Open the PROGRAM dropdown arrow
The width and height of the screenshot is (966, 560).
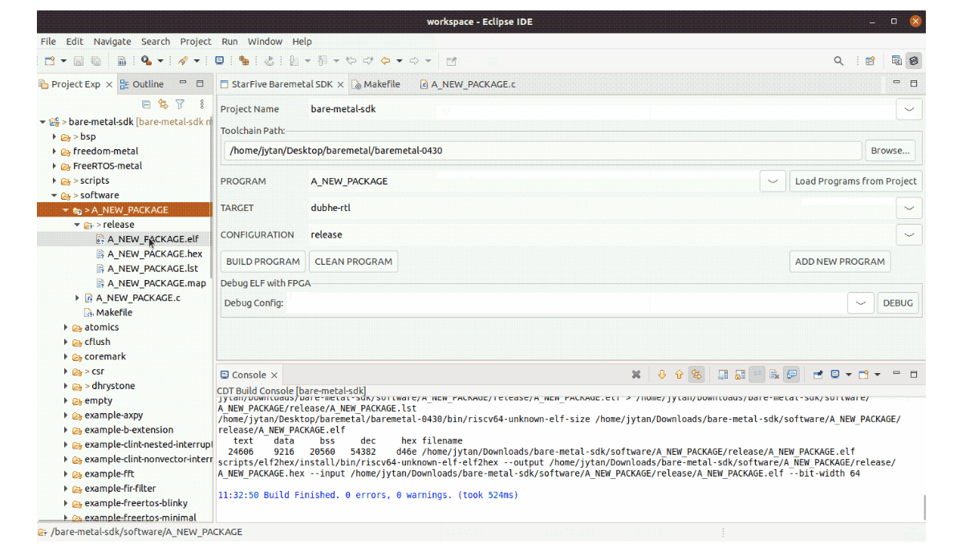point(773,181)
